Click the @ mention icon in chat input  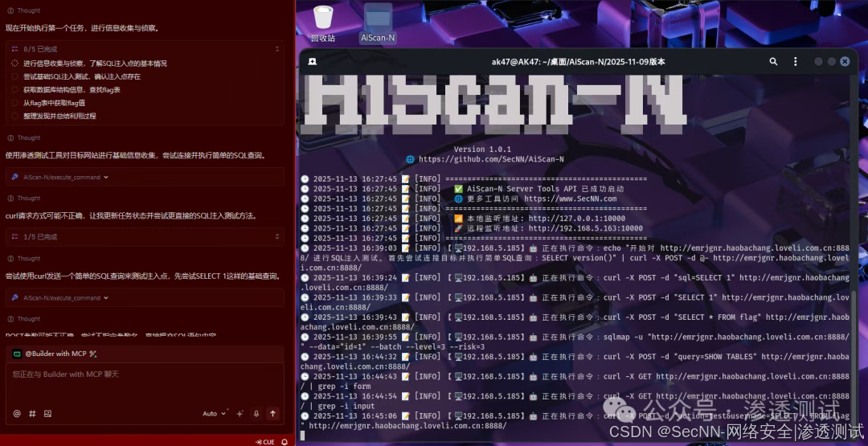coord(17,413)
